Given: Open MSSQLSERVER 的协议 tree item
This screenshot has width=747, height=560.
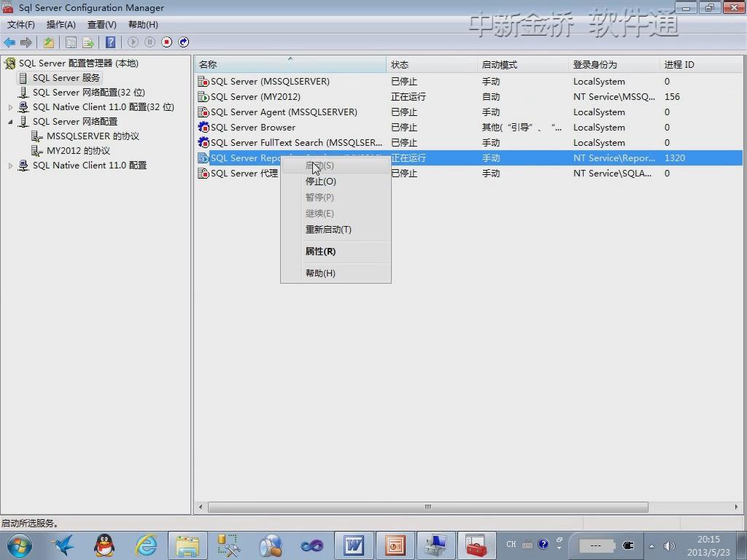Looking at the screenshot, I should [93, 136].
